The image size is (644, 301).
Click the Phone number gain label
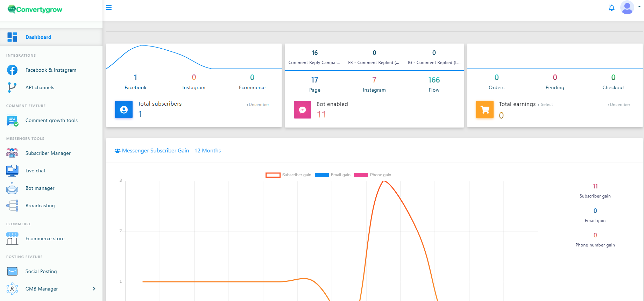(x=595, y=245)
